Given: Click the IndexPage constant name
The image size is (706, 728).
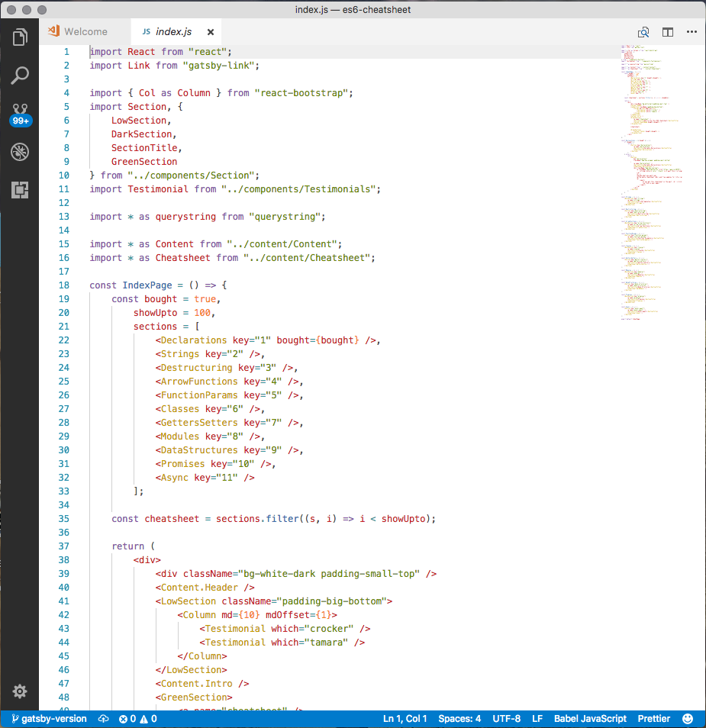Looking at the screenshot, I should (147, 285).
